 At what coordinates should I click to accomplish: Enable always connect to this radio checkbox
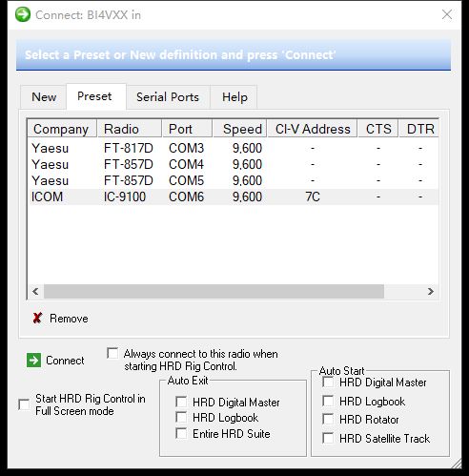[112, 353]
